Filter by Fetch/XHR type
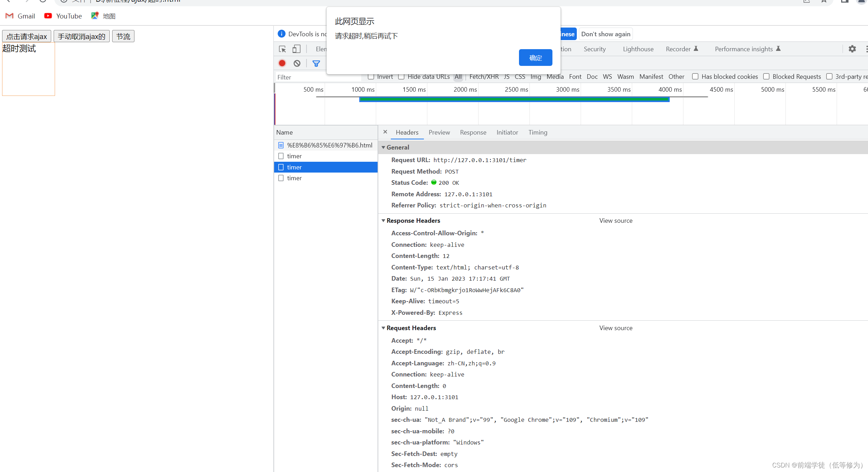Screen dimensions: 868x472 tap(484, 76)
